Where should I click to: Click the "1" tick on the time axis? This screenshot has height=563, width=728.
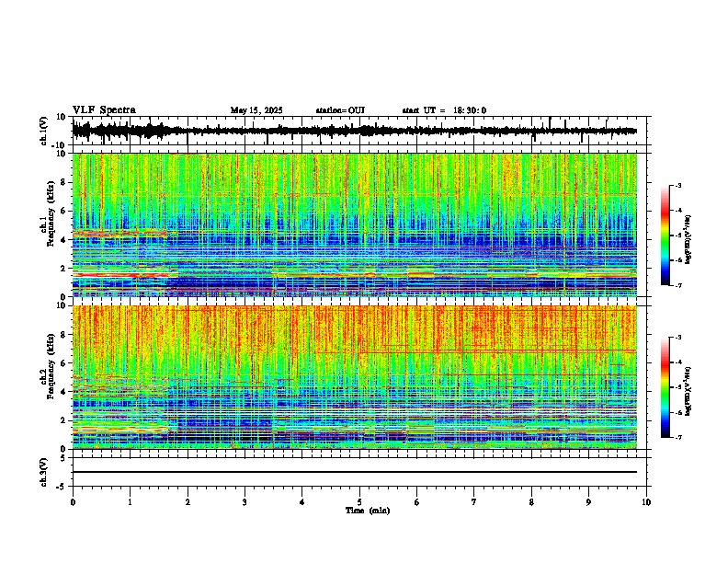click(130, 502)
